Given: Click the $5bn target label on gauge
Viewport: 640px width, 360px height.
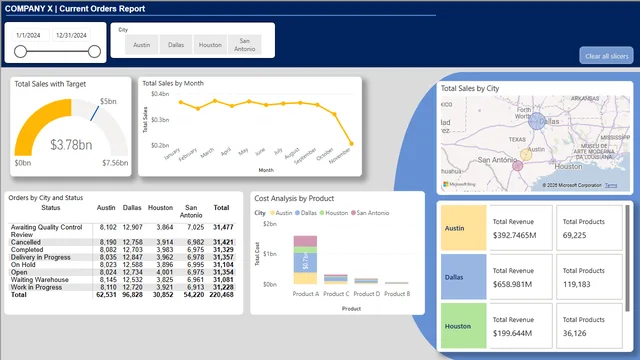Looking at the screenshot, I should 108,101.
